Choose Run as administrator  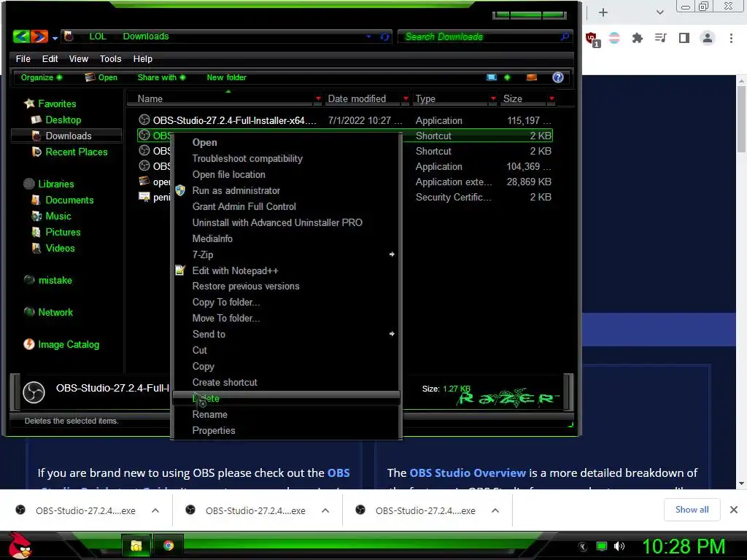coord(286,190)
